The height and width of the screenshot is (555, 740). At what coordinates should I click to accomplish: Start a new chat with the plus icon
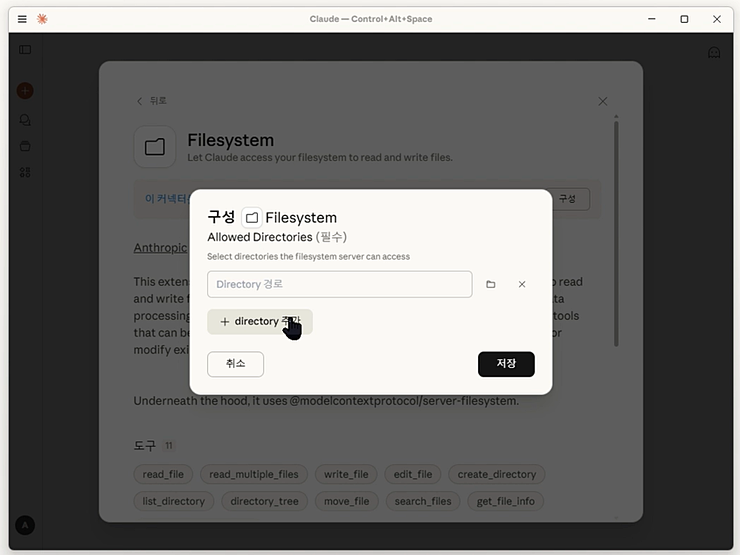pyautogui.click(x=25, y=91)
